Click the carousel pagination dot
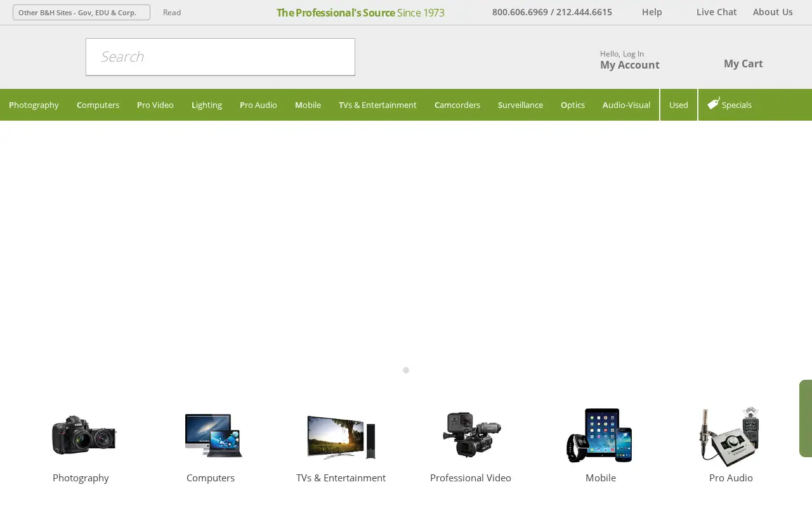Image resolution: width=812 pixels, height=508 pixels. point(406,370)
